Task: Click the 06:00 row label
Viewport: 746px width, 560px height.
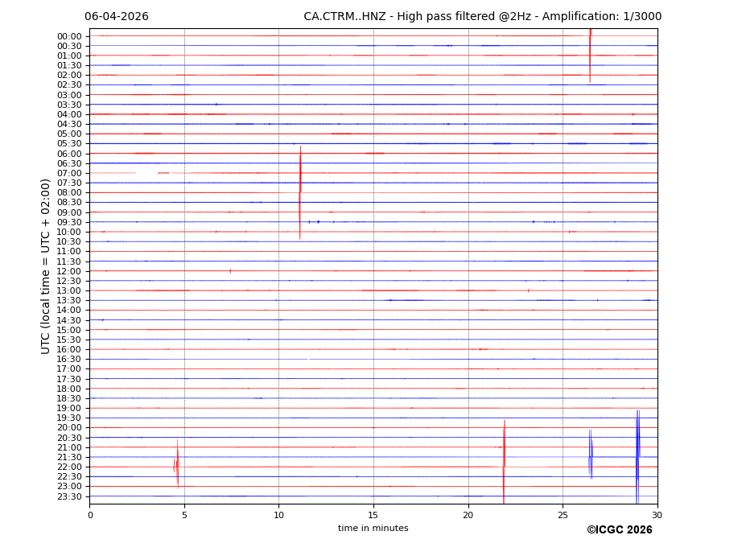Action: [x=68, y=154]
